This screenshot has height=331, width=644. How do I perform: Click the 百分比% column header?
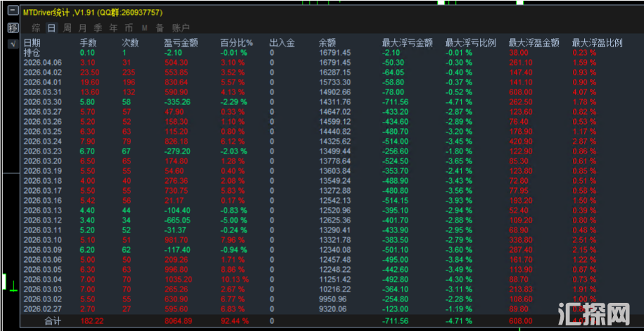[236, 43]
